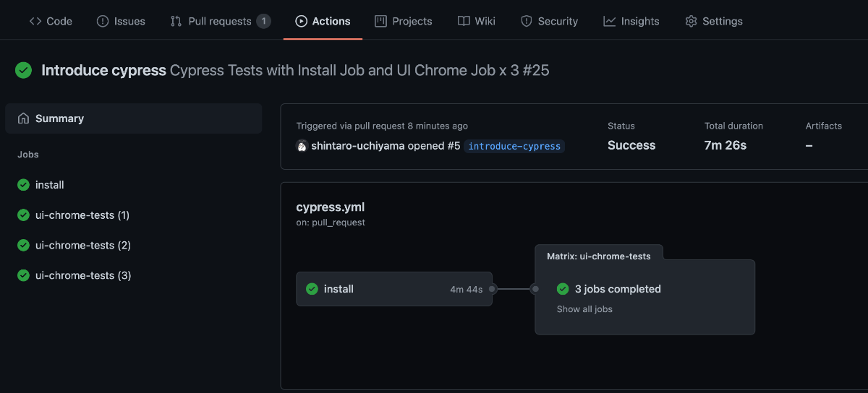
Task: Click the install node output connector dot
Action: click(x=492, y=289)
